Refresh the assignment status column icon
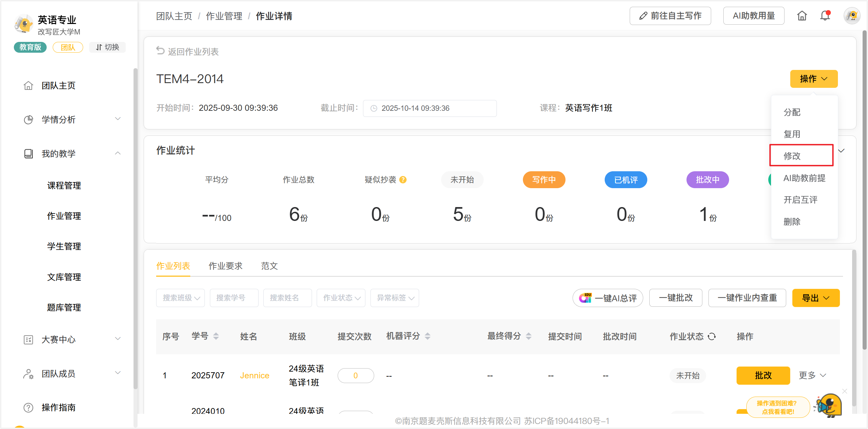The height and width of the screenshot is (429, 868). pyautogui.click(x=712, y=336)
